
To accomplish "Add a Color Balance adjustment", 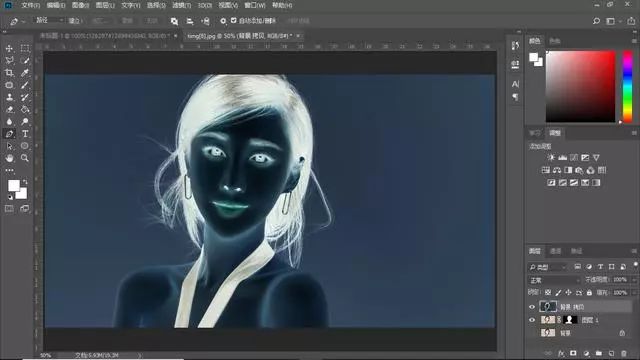I will coord(557,170).
